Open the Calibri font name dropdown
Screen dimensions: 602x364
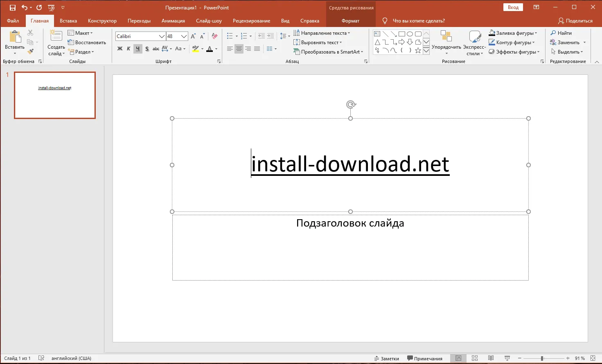pyautogui.click(x=162, y=36)
